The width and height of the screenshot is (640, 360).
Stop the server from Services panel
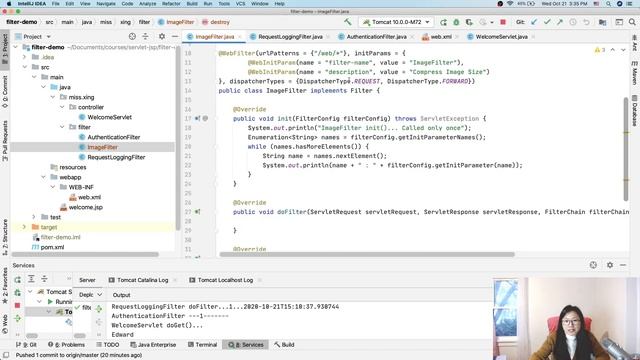pyautogui.click(x=18, y=305)
